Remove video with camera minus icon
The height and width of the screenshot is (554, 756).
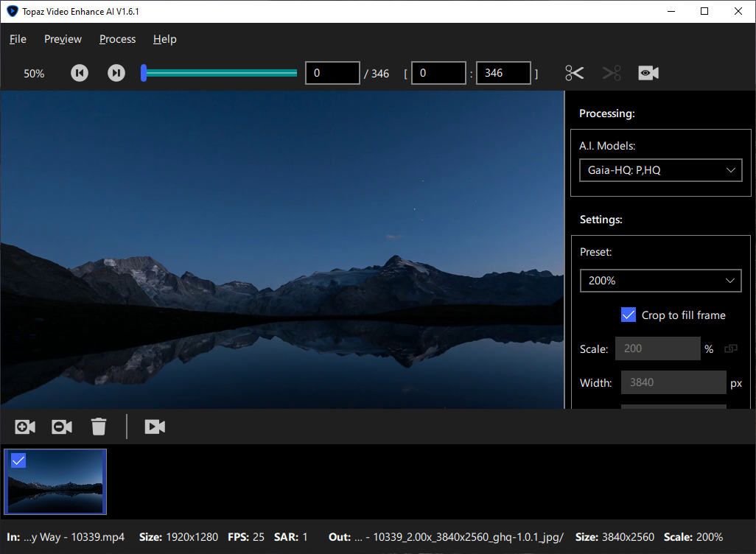click(x=62, y=427)
